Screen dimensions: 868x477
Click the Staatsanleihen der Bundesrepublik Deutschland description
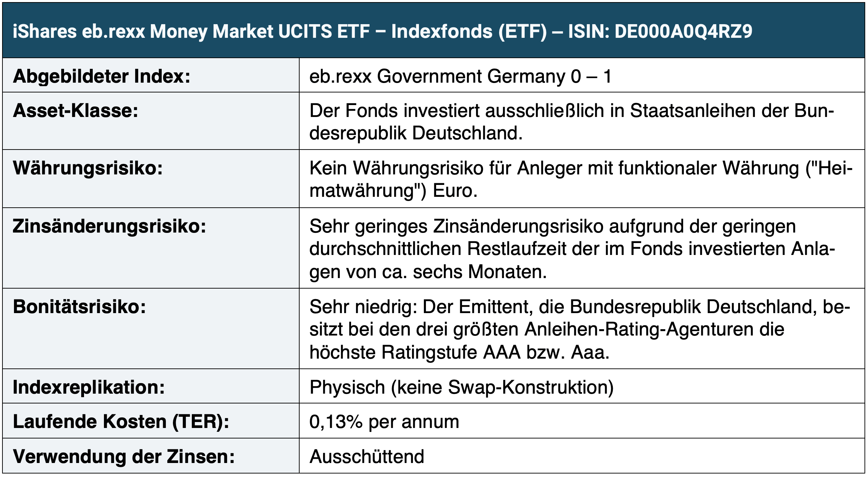tap(572, 122)
